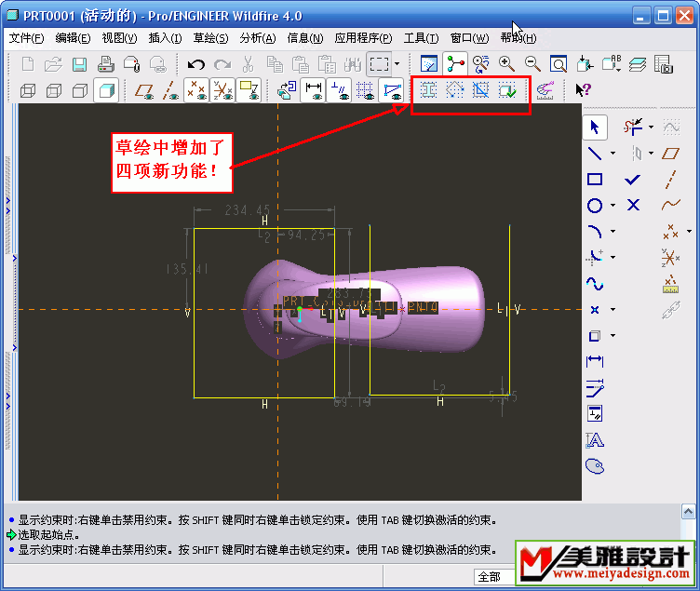This screenshot has height=591, width=700.
Task: Click the Cut scissors icon
Action: 248,64
